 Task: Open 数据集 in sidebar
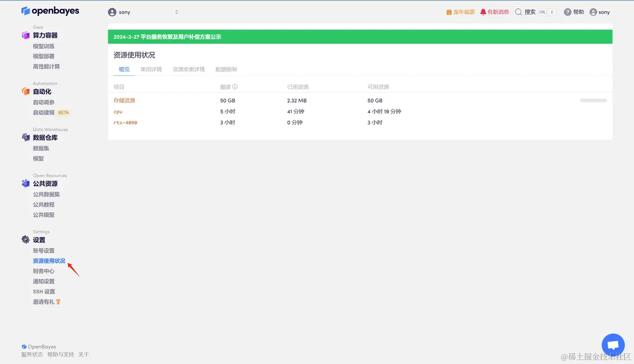tap(41, 148)
